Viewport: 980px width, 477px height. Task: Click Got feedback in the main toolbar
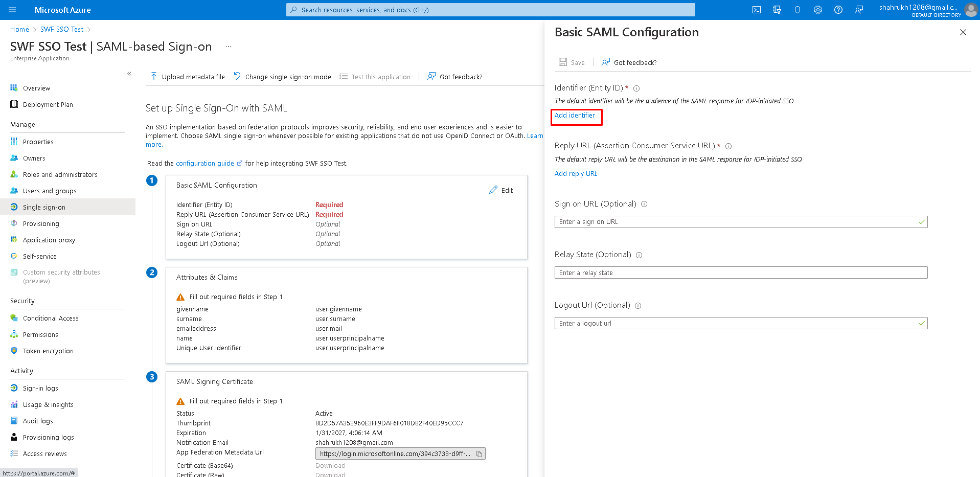[454, 77]
